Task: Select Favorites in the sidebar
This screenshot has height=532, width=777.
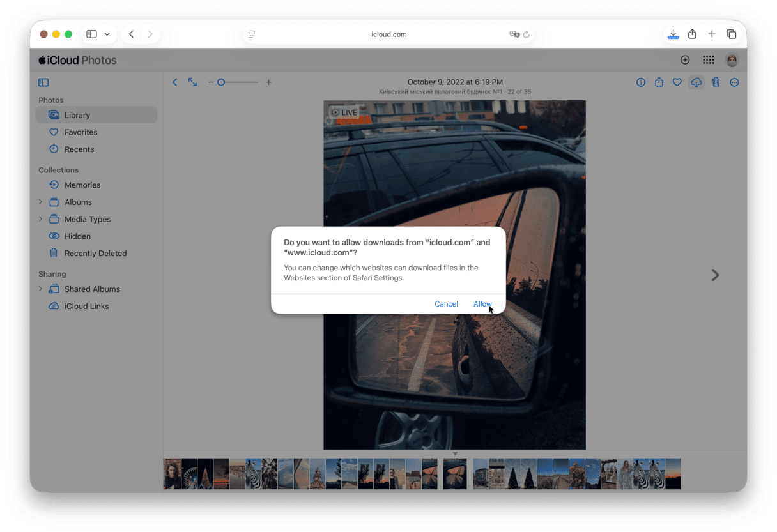Action: [81, 132]
